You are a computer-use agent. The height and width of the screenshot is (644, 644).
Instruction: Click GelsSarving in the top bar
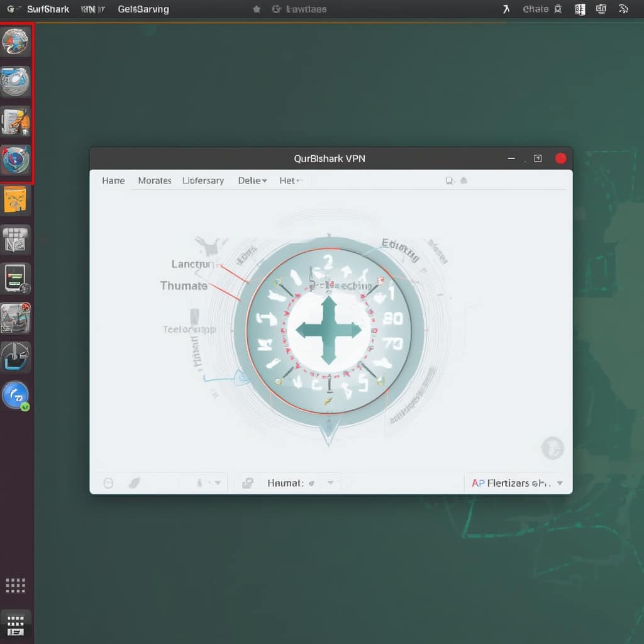click(x=143, y=9)
